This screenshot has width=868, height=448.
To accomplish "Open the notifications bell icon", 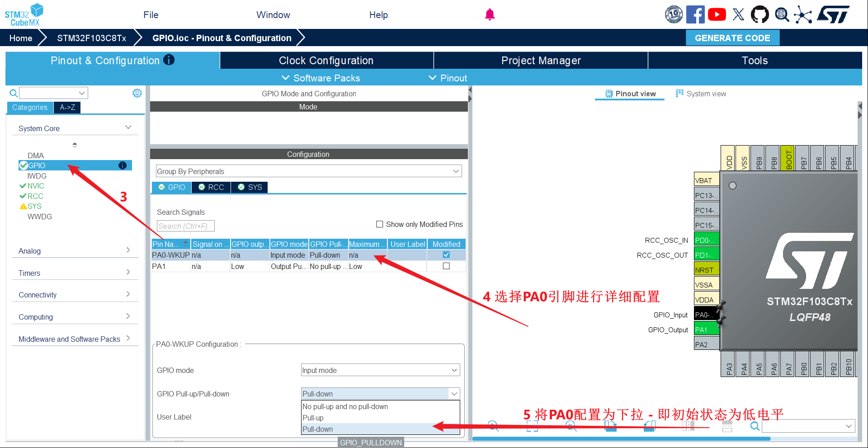I will (x=490, y=14).
